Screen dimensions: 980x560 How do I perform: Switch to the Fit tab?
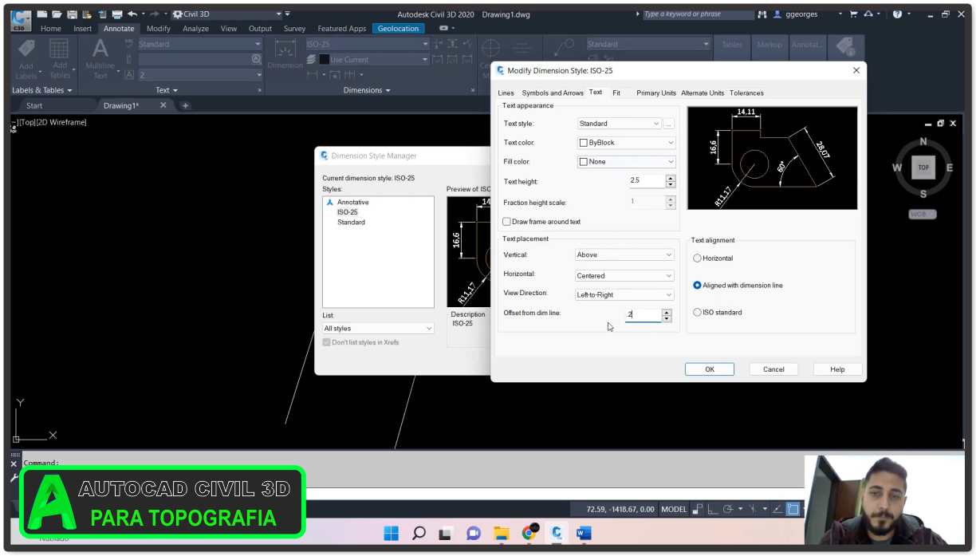(x=616, y=93)
